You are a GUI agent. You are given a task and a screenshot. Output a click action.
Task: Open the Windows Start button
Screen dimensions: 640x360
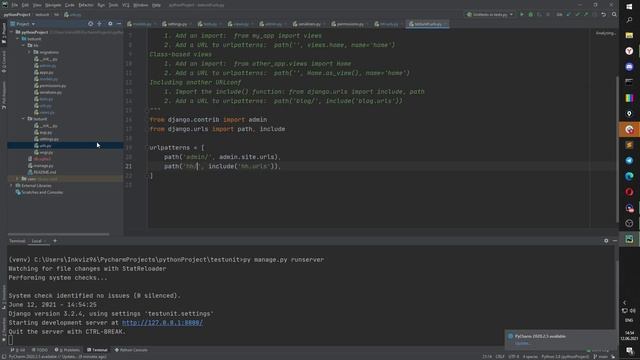(x=629, y=7)
